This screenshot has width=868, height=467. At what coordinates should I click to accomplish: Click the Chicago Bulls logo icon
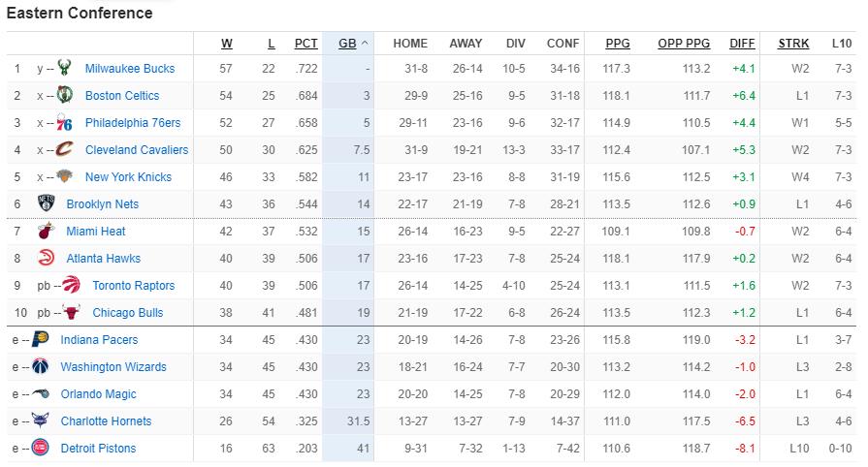(72, 312)
